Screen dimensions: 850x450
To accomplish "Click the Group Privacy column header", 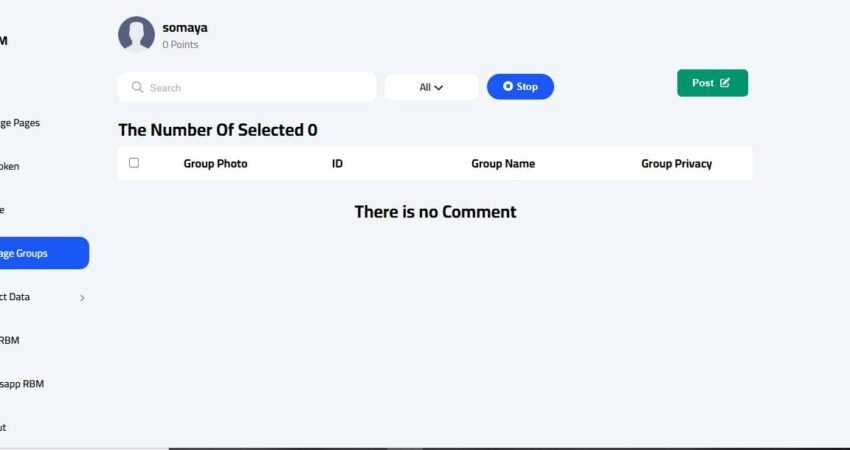I will [677, 164].
